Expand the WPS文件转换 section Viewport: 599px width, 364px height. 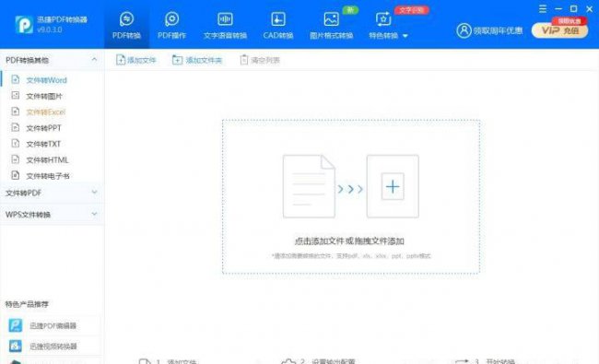52,215
